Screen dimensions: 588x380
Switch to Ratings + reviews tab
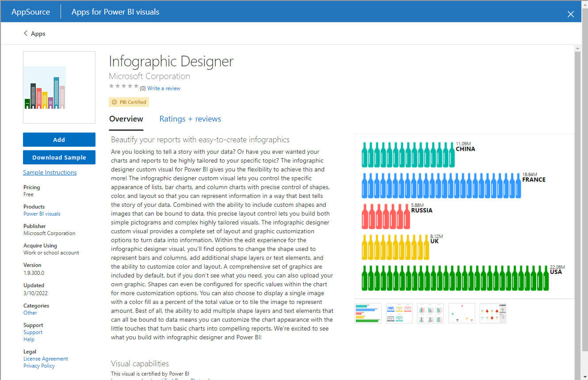click(190, 119)
